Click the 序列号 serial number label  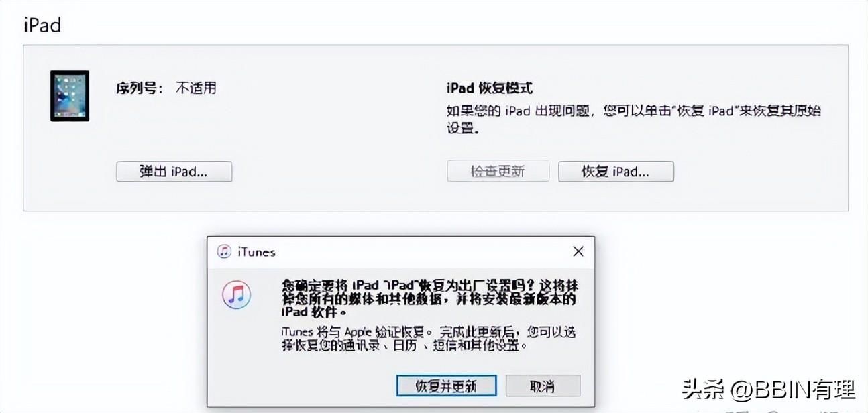click(138, 88)
